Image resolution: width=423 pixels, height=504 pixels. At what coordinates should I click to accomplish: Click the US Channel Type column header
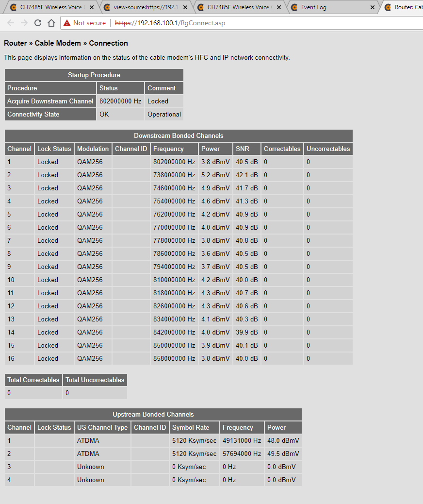(x=102, y=427)
